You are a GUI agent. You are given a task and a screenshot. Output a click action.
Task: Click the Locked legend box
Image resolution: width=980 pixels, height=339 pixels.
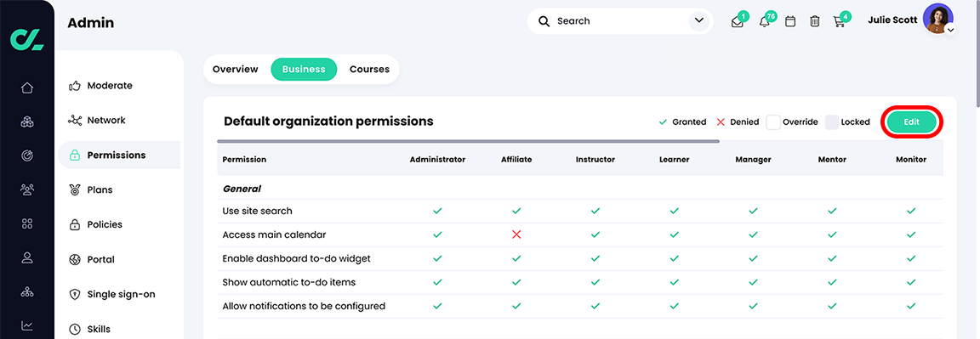[x=832, y=122]
